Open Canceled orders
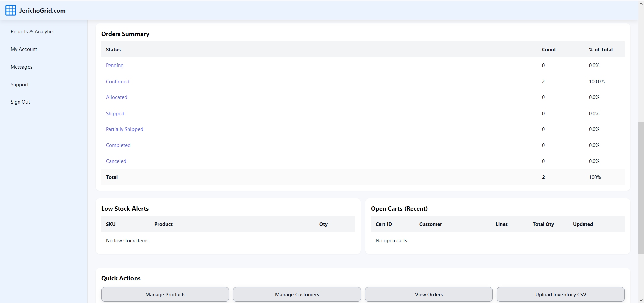Screen dimensions: 644x303 point(116,161)
